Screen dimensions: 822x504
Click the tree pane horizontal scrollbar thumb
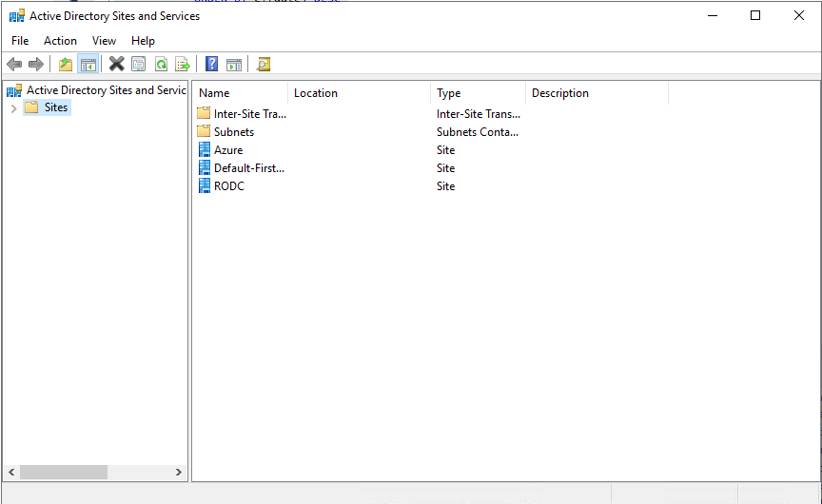(64, 472)
